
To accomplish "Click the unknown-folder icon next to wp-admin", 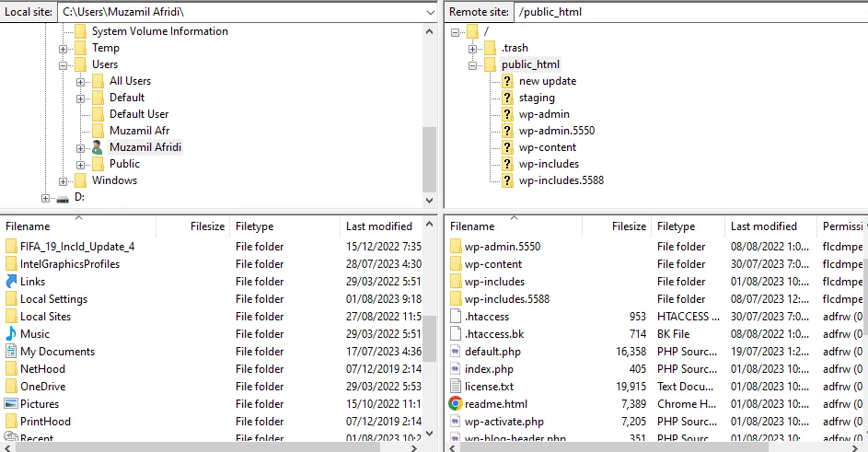I will [x=507, y=114].
